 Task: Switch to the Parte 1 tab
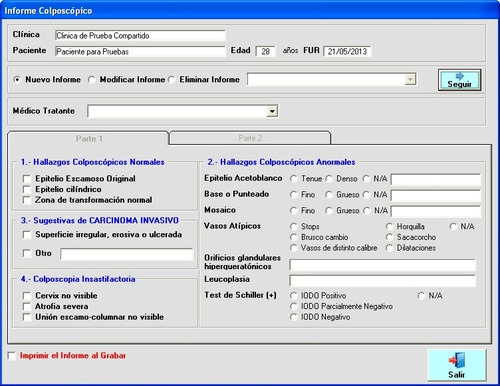(x=89, y=138)
